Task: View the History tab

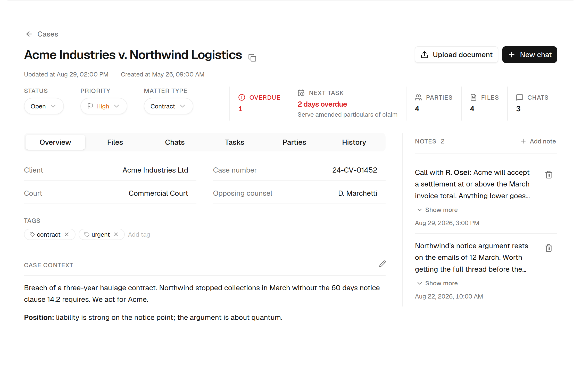Action: pos(354,142)
